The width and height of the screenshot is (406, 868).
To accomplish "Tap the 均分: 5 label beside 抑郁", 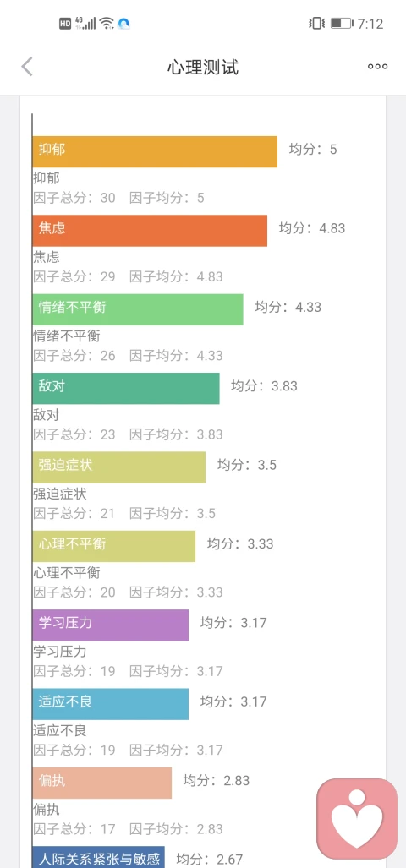I will [313, 150].
